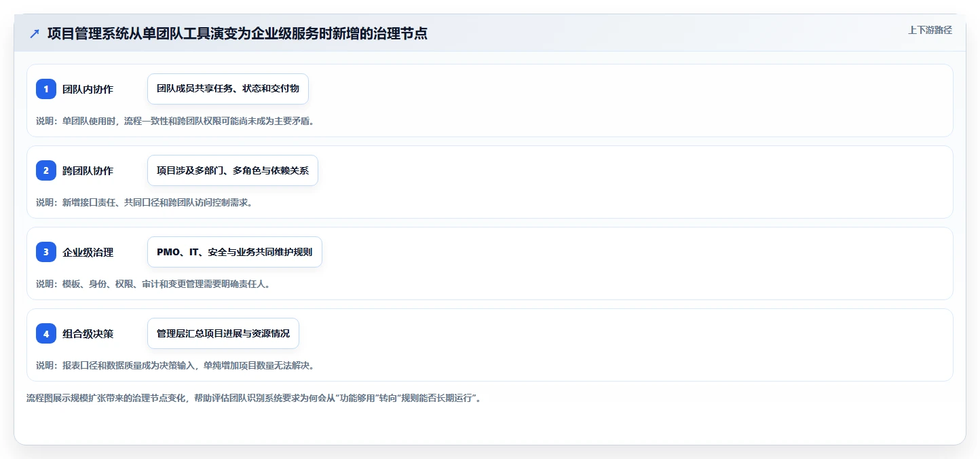Click the note starting 说明：模板、身份、权限
This screenshot has width=980, height=459.
[155, 284]
